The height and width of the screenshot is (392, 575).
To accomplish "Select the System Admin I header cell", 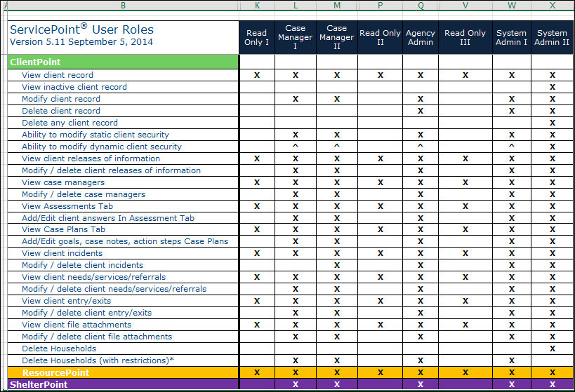I will click(512, 37).
